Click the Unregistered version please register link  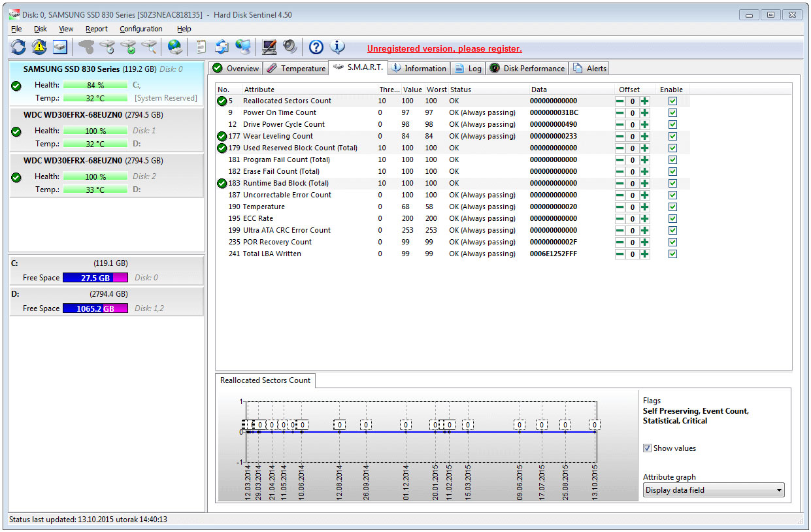tap(444, 49)
